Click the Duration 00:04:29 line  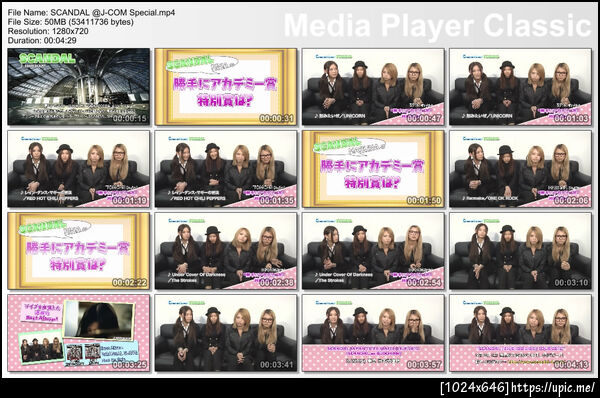point(42,40)
